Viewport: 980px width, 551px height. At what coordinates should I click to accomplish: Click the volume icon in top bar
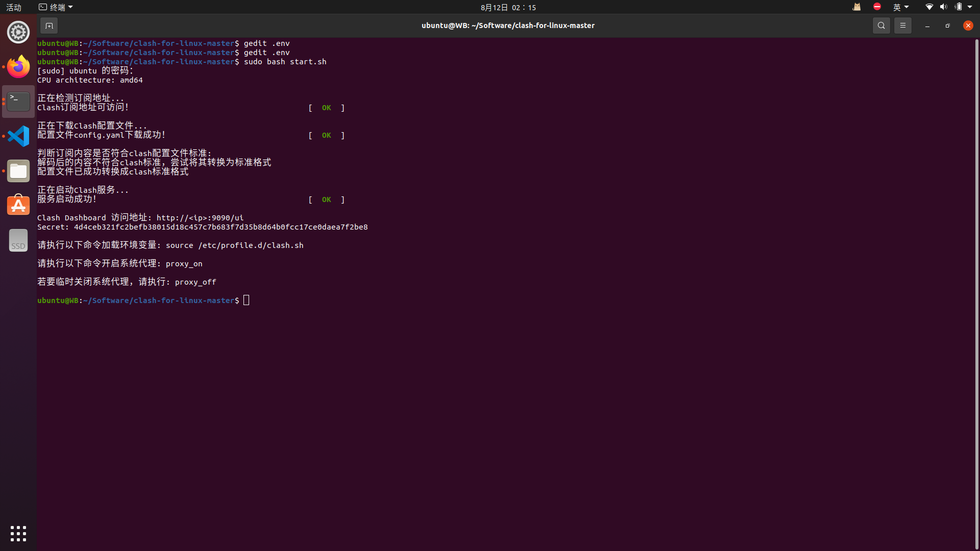click(943, 7)
